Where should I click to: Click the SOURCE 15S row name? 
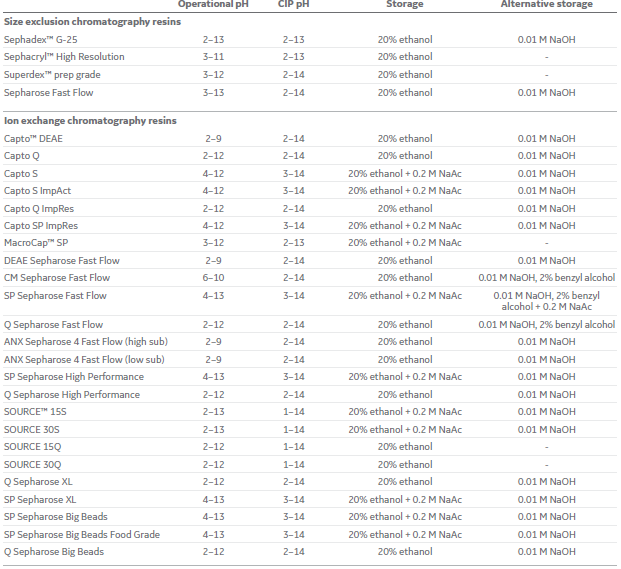35,412
